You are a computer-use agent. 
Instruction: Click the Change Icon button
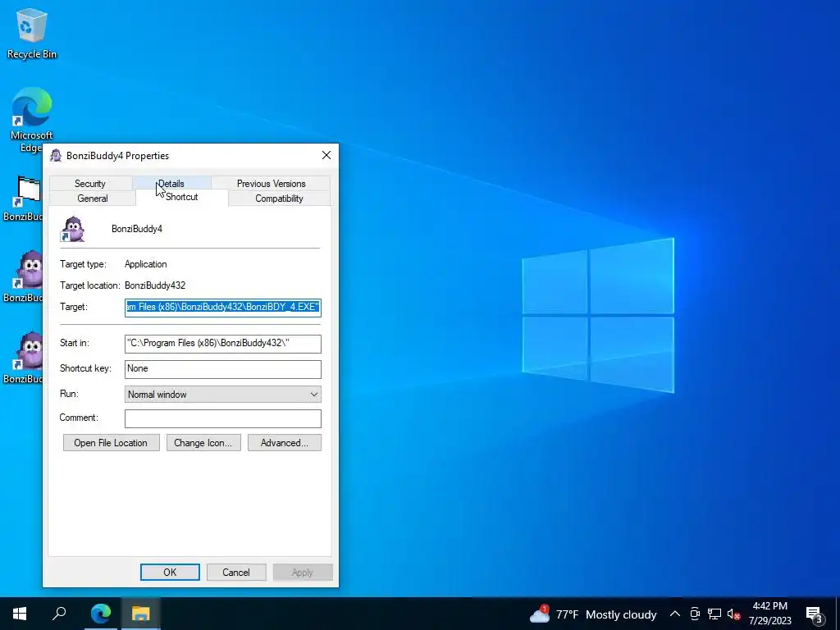203,443
